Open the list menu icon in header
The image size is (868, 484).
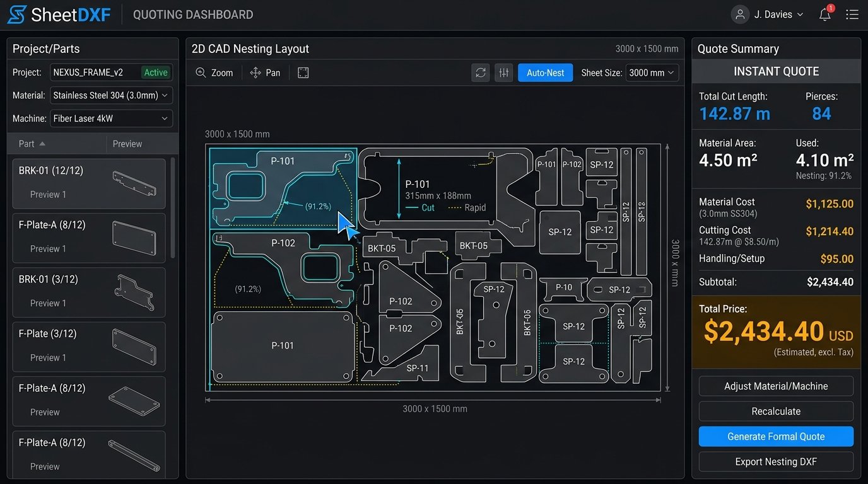click(852, 14)
